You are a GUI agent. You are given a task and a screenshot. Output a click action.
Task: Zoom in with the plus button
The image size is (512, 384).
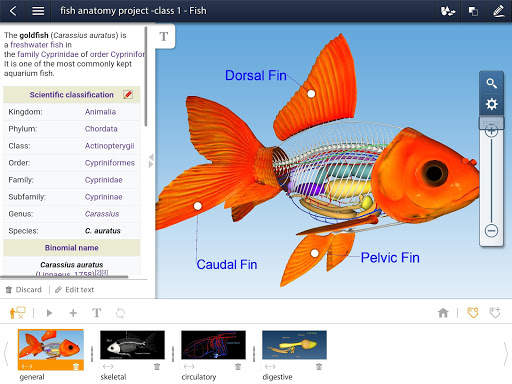click(491, 131)
